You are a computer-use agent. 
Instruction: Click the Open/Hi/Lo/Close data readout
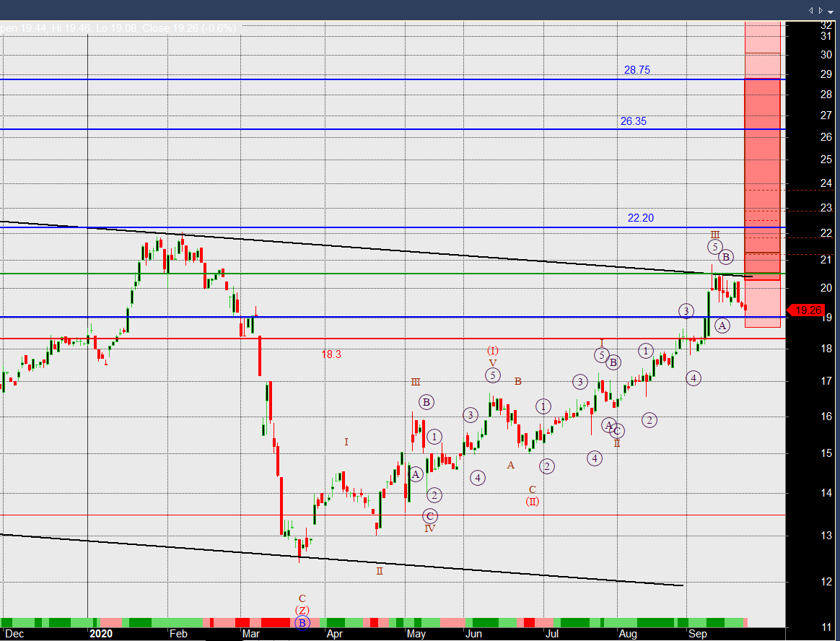pyautogui.click(x=118, y=27)
